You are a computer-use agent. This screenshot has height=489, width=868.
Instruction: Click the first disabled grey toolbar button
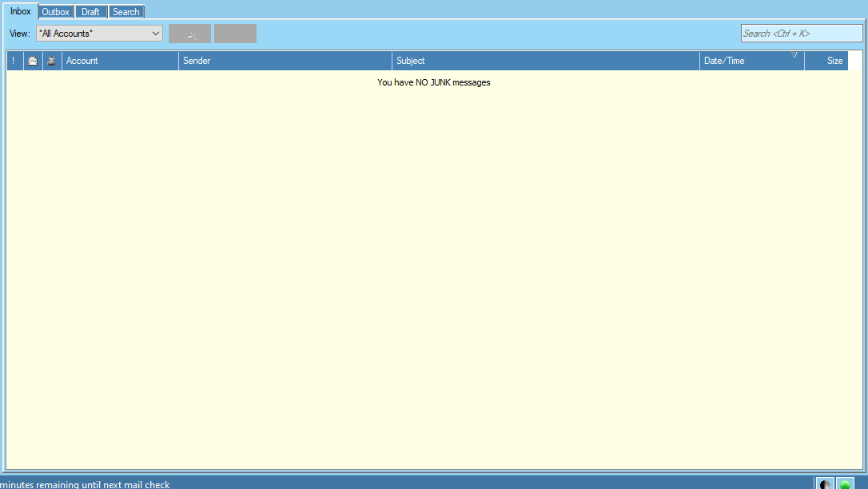tap(190, 34)
